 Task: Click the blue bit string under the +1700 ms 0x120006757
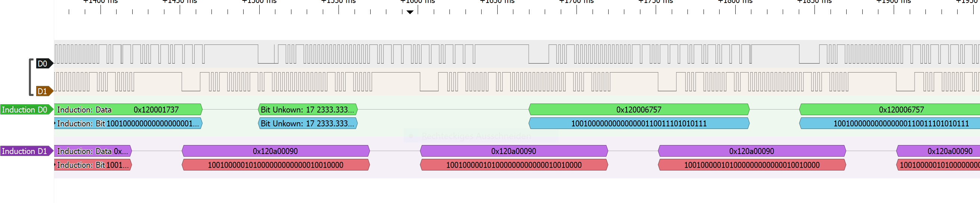[639, 123]
